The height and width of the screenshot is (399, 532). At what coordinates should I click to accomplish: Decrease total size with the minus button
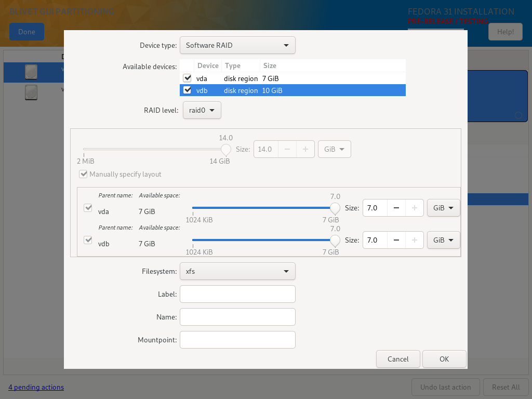pyautogui.click(x=287, y=149)
